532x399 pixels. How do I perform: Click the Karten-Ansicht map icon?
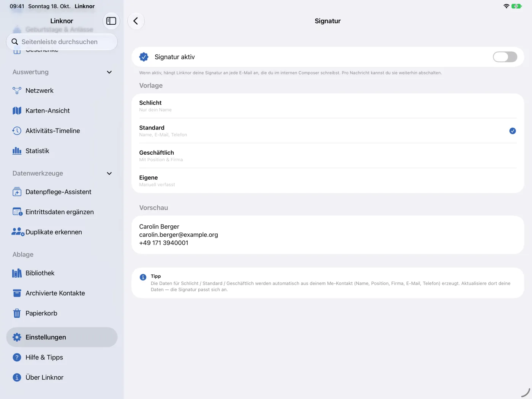pyautogui.click(x=17, y=111)
